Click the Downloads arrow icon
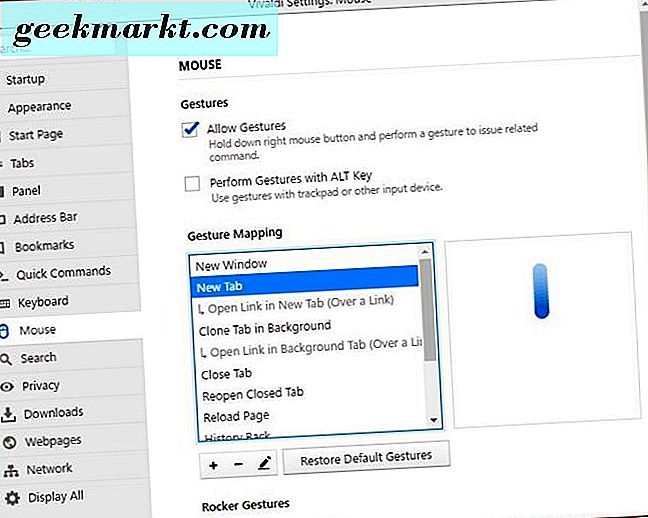 [8, 413]
